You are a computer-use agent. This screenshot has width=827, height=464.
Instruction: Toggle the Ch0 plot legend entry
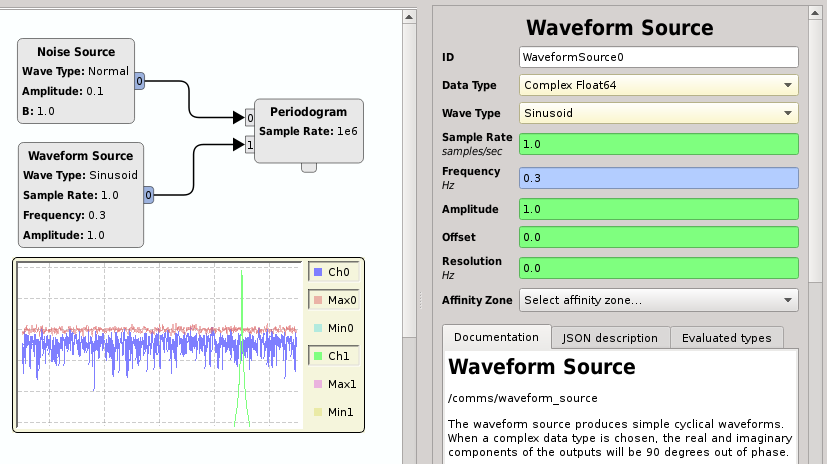pos(331,272)
